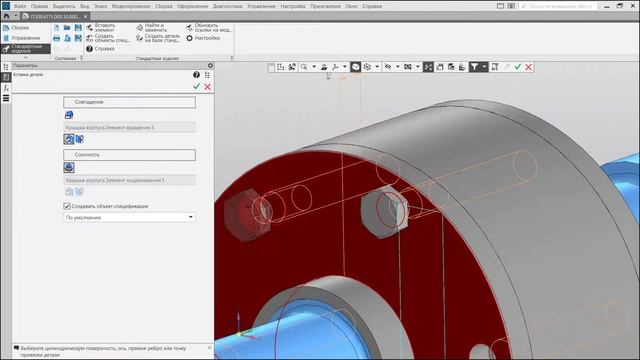Click the tree view icon next to panel help
Image resolution: width=640 pixels, height=360 pixels.
coord(207,75)
